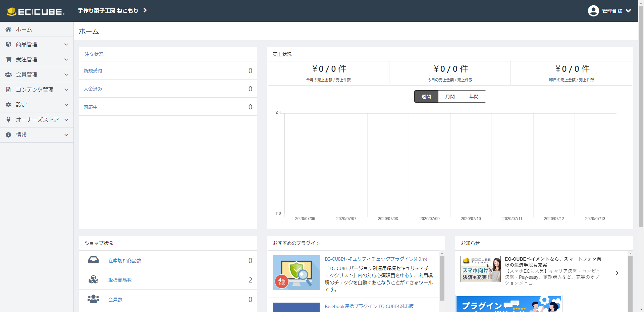
Task: Click the EC-CUBE logo in header
Action: (36, 11)
